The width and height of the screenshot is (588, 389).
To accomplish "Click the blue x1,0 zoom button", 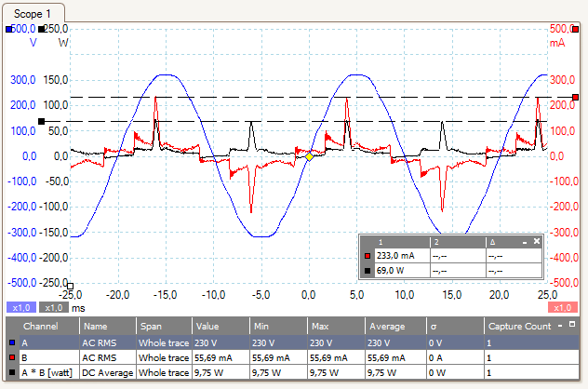I will 20,307.
